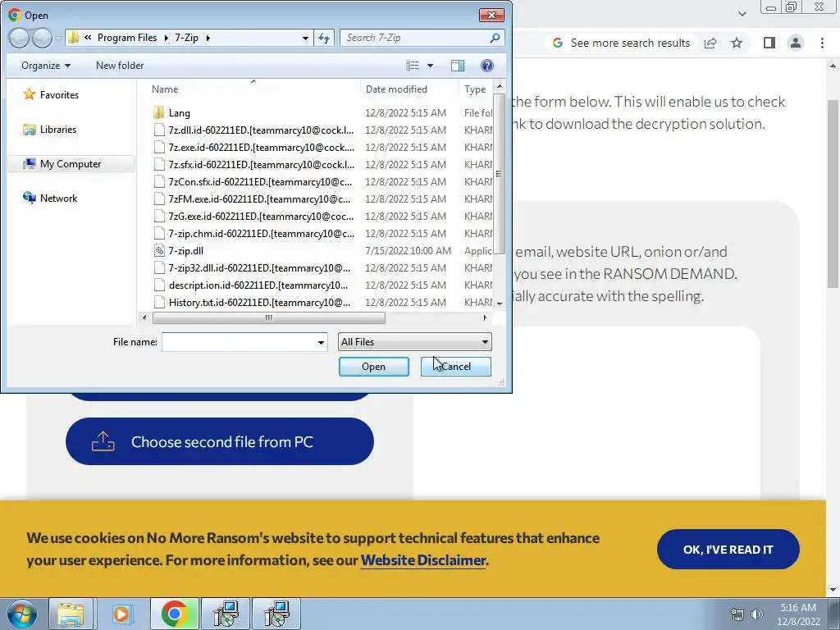Open Windows Media Player from taskbar

(x=121, y=614)
